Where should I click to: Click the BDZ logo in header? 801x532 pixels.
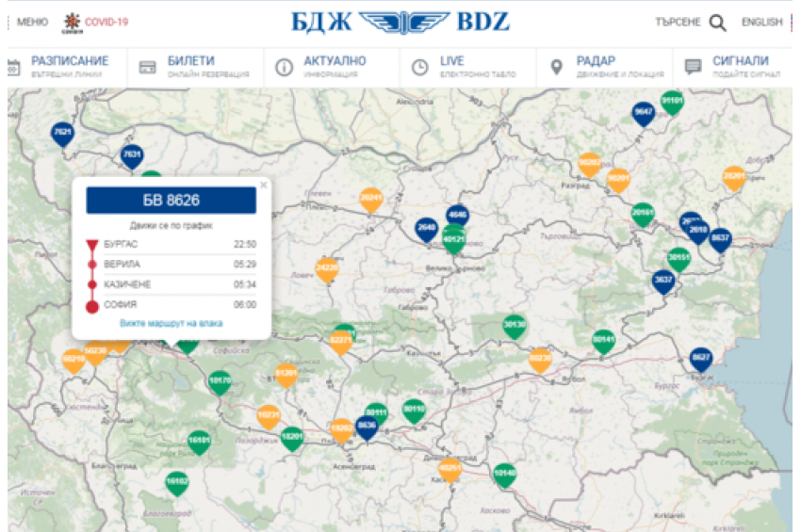pyautogui.click(x=400, y=22)
